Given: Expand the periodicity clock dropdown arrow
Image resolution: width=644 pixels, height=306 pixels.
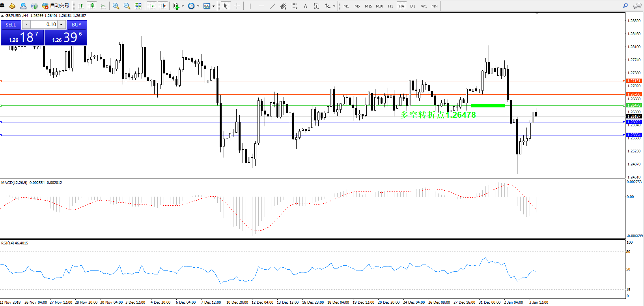Looking at the screenshot, I should (198, 6).
